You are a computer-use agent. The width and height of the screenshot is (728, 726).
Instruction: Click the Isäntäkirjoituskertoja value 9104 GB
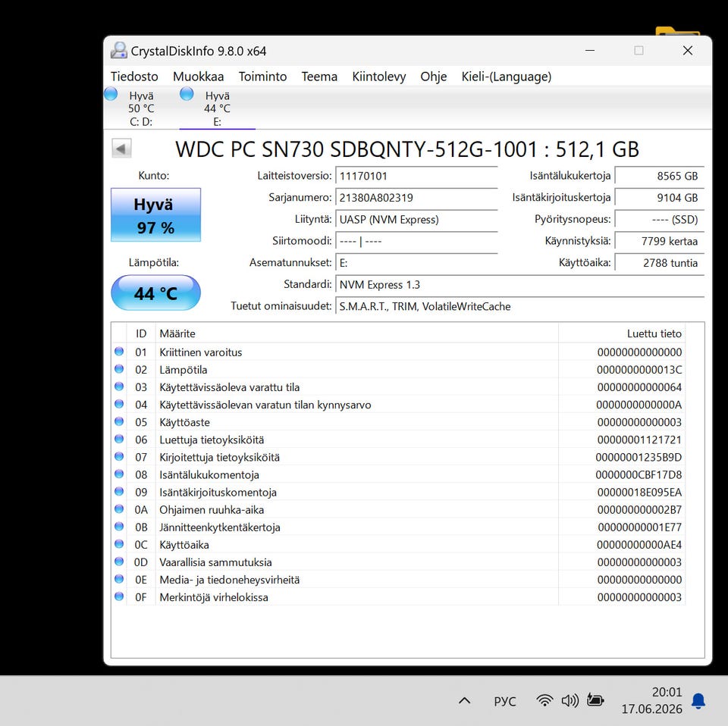pyautogui.click(x=660, y=198)
